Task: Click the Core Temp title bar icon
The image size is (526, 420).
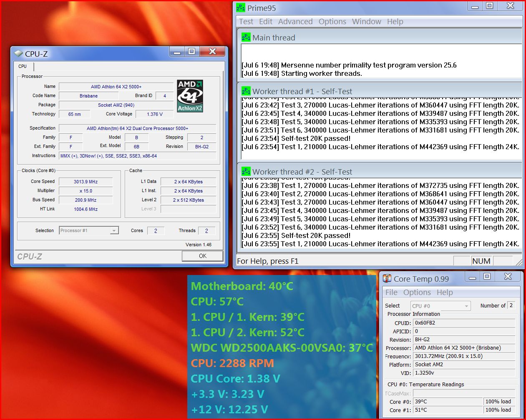Action: point(387,279)
